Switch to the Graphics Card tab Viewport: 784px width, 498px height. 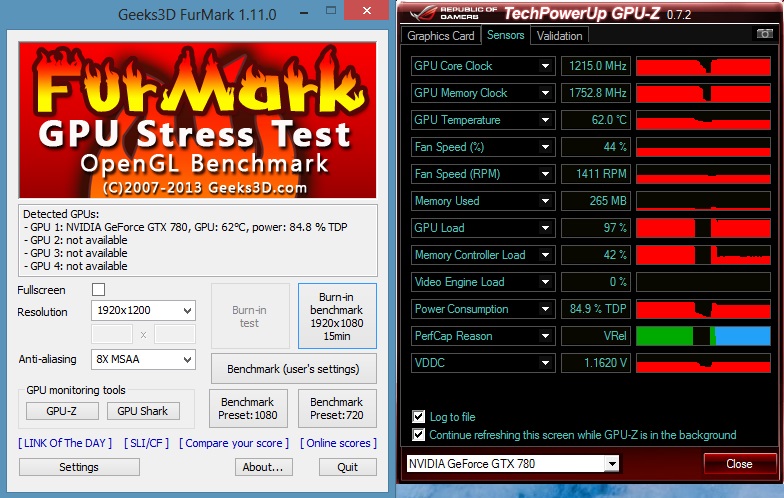pos(440,36)
